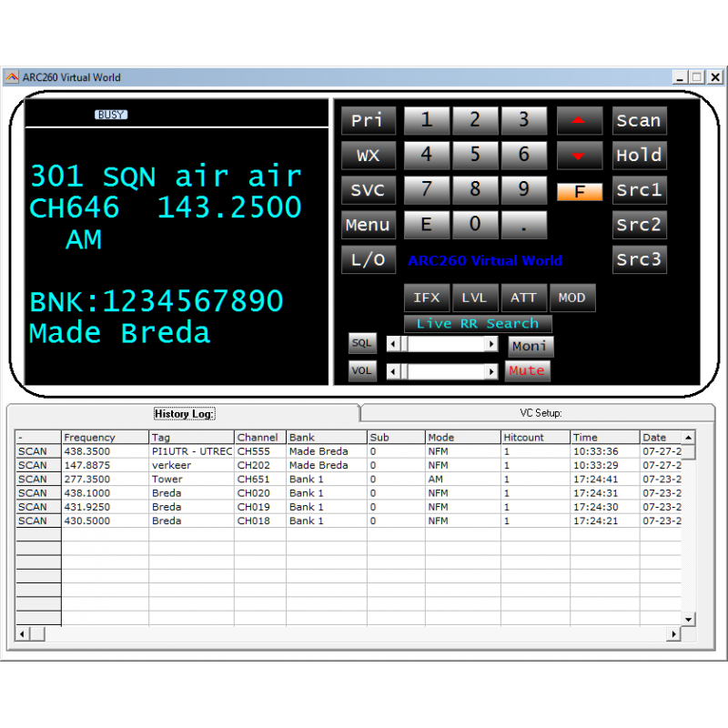This screenshot has width=728, height=728.
Task: Toggle the ATT attenuator
Action: coord(523,298)
